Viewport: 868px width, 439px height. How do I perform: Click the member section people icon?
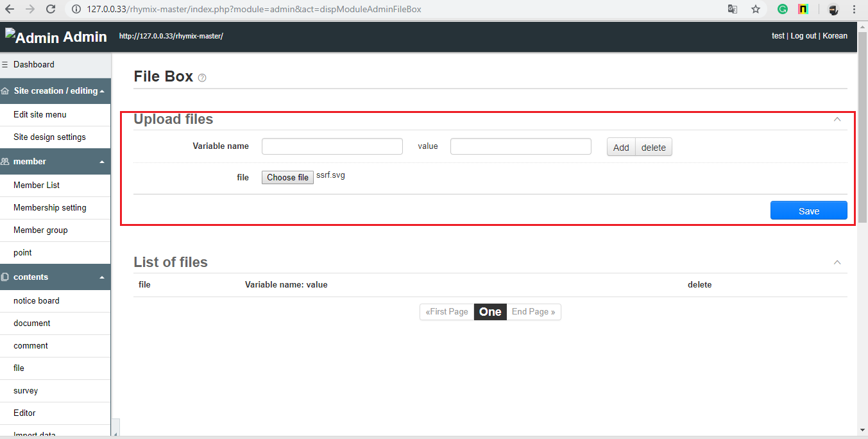[5, 162]
